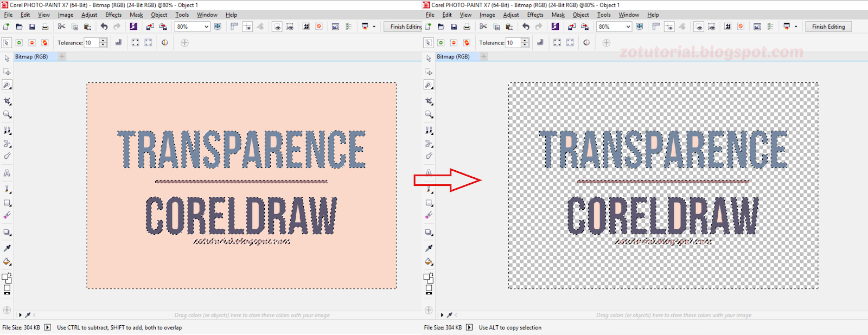Image resolution: width=868 pixels, height=335 pixels.
Task: Expand File Size status arrow in left window
Action: [47, 327]
